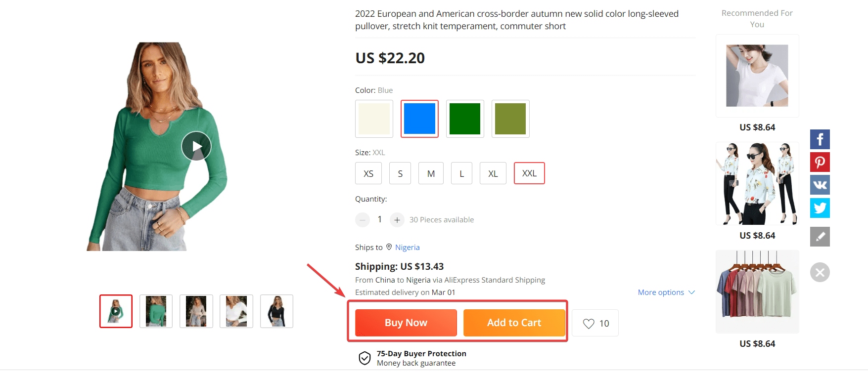
Task: Play the product video
Action: (x=196, y=146)
